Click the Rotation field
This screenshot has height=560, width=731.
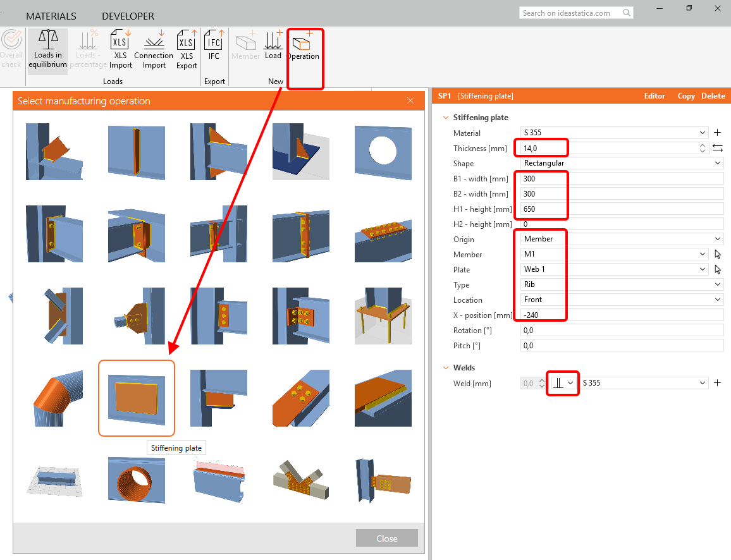(622, 331)
